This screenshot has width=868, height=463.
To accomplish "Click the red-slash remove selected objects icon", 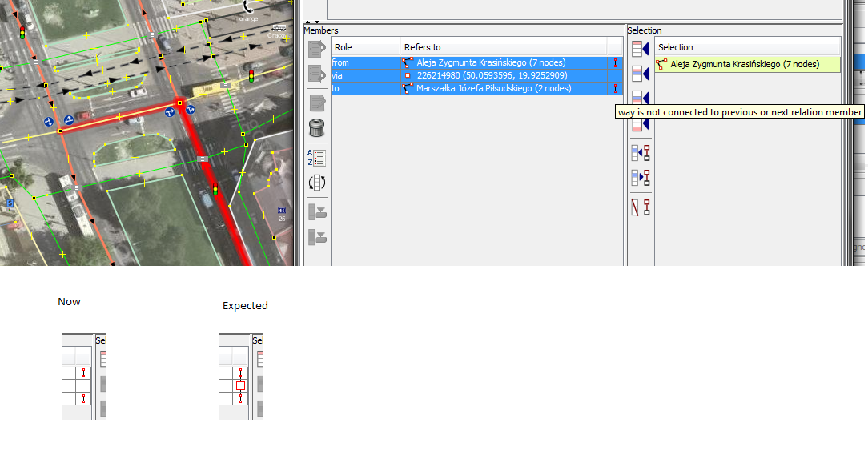I will 641,207.
